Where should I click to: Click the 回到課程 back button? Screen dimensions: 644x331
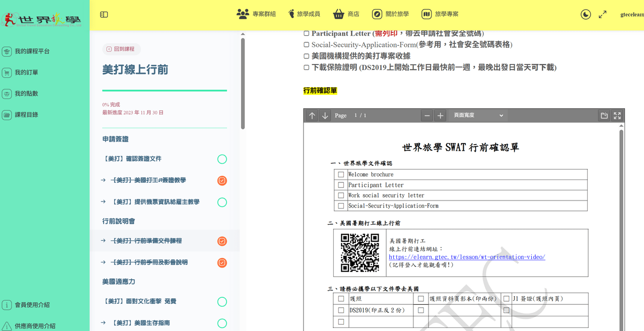121,49
